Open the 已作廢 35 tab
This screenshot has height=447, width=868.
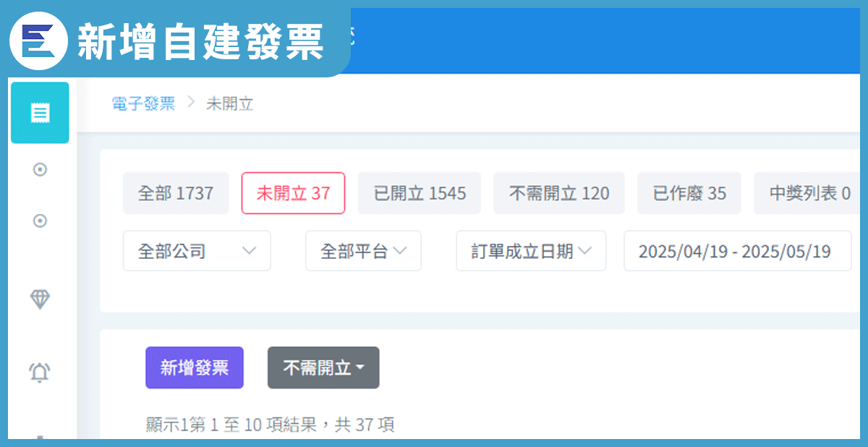click(x=689, y=193)
